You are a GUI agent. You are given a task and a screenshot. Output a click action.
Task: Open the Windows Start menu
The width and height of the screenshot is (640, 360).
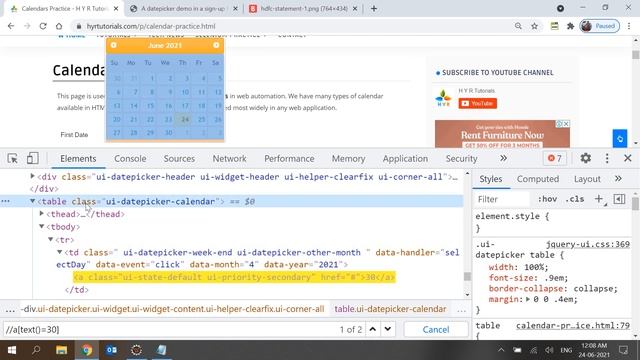pyautogui.click(x=12, y=350)
